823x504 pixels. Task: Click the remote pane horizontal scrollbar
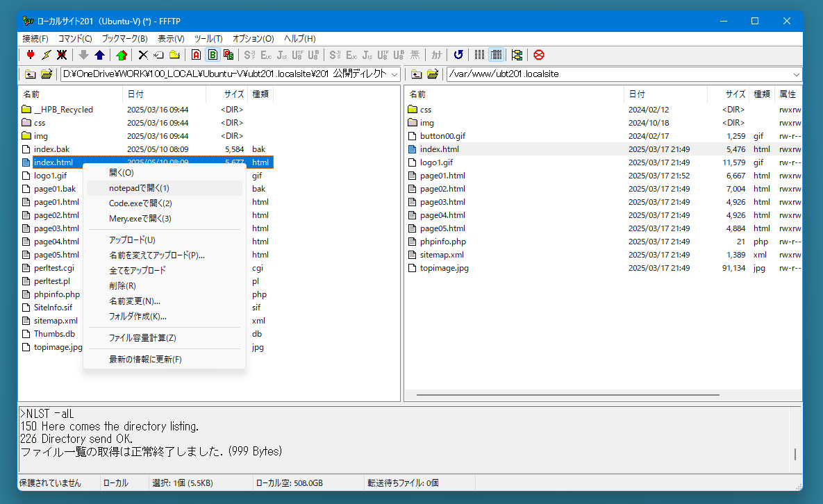click(568, 394)
